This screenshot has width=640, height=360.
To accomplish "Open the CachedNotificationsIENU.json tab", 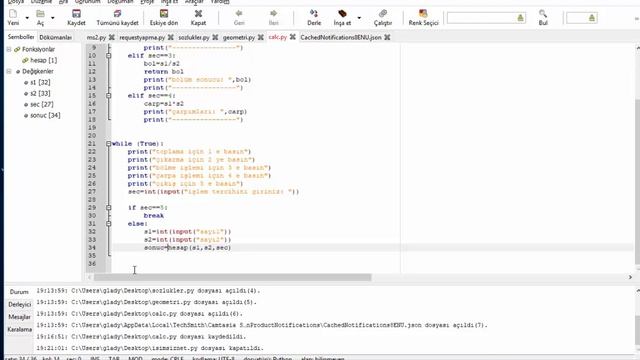I will 341,37.
